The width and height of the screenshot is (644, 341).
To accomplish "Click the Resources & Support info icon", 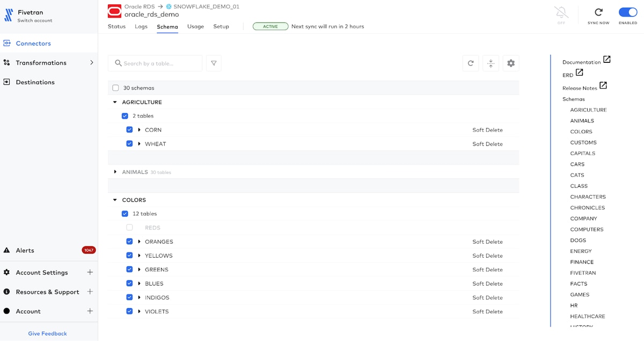I will (6, 292).
